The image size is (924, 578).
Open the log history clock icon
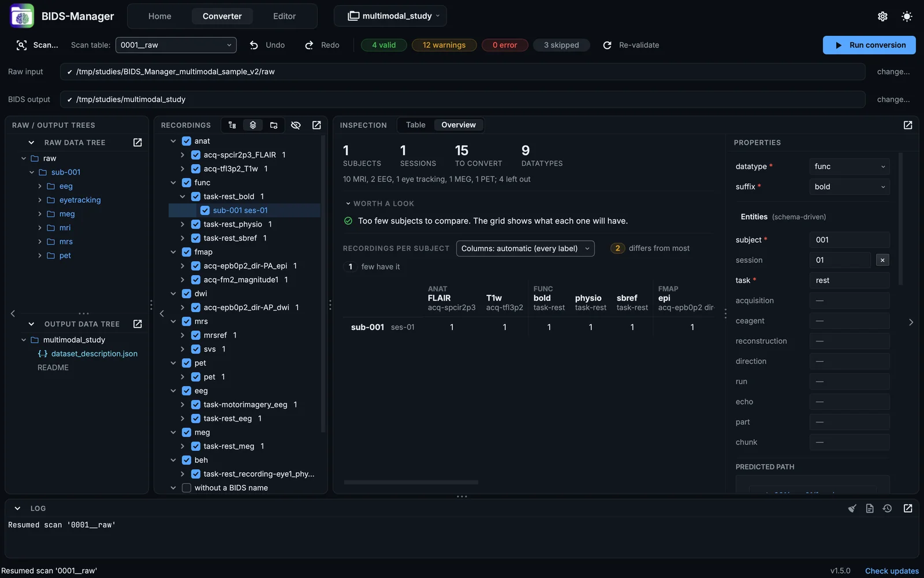888,508
